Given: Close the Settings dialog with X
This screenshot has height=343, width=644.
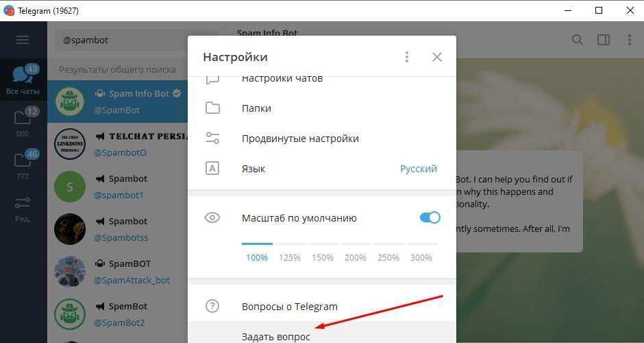Looking at the screenshot, I should 437,57.
